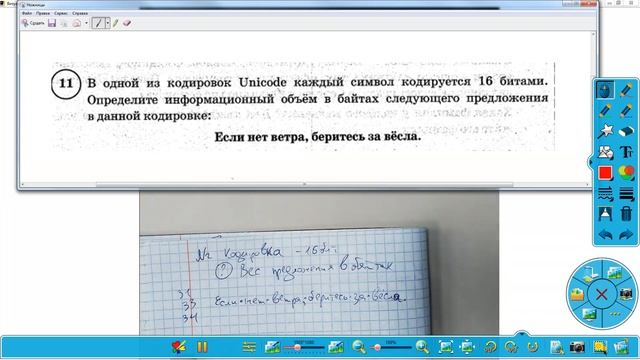Click the picture icon right of the brightness slider
The height and width of the screenshot is (360, 640).
pyautogui.click(x=336, y=347)
